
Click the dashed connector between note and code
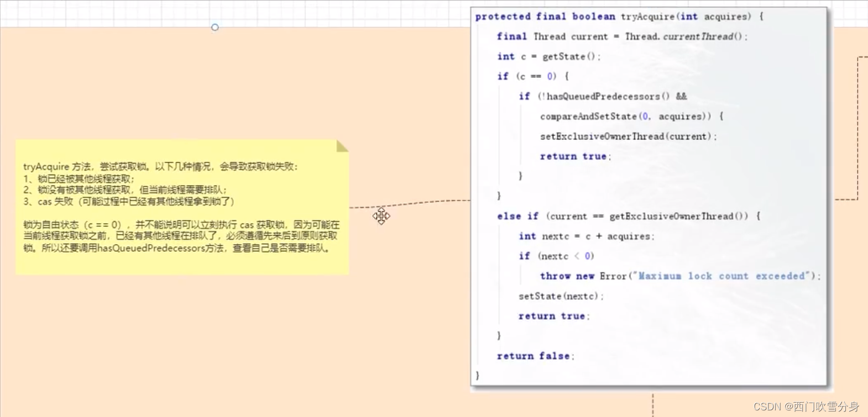[x=410, y=204]
